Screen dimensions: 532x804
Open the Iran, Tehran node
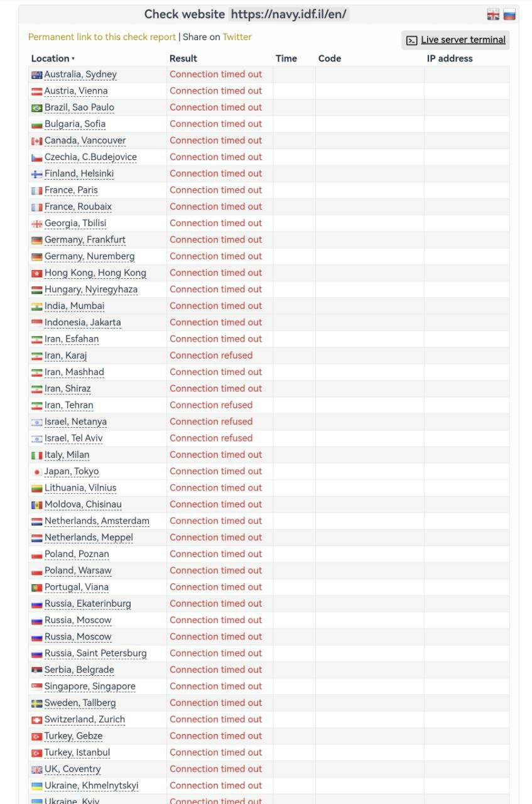click(x=68, y=405)
